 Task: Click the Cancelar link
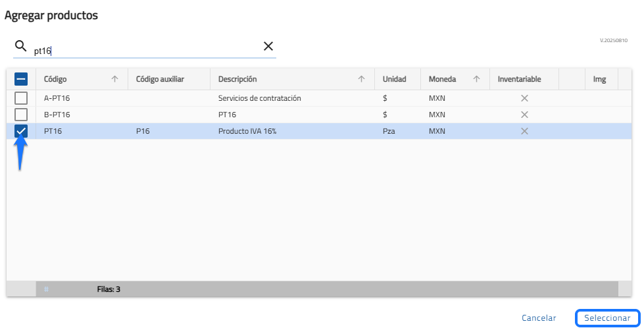pyautogui.click(x=539, y=318)
